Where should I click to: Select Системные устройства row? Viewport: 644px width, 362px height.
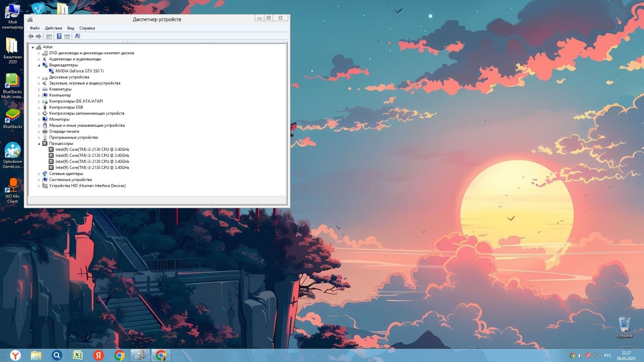(x=70, y=180)
